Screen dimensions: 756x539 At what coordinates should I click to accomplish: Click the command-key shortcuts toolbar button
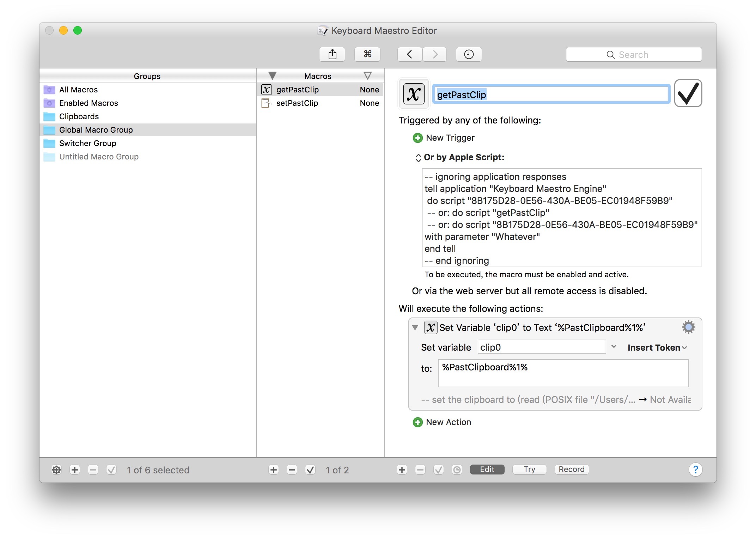coord(367,54)
